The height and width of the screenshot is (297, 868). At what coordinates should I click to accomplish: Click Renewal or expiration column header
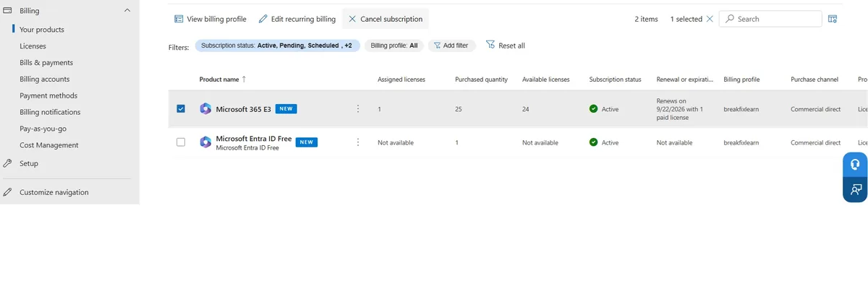click(685, 79)
